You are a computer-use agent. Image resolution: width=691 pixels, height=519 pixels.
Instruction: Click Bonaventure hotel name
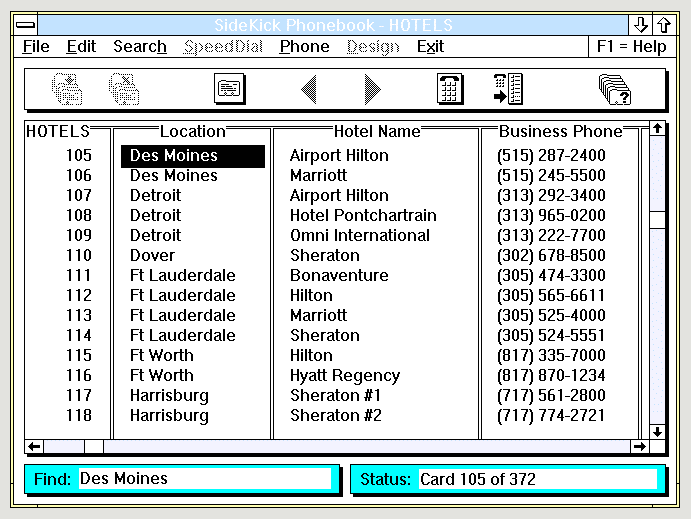click(339, 275)
